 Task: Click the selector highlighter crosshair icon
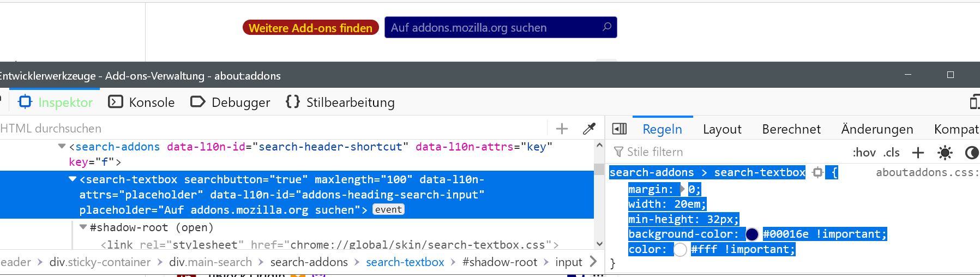tap(817, 173)
